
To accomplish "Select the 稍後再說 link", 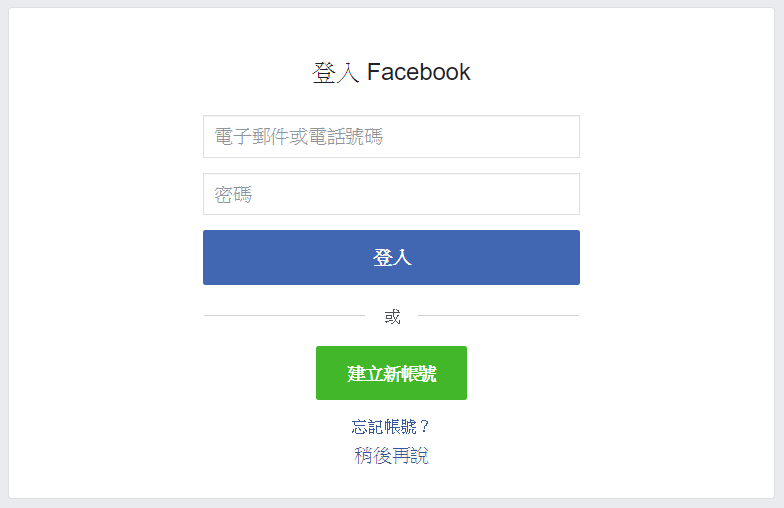I will pos(391,456).
